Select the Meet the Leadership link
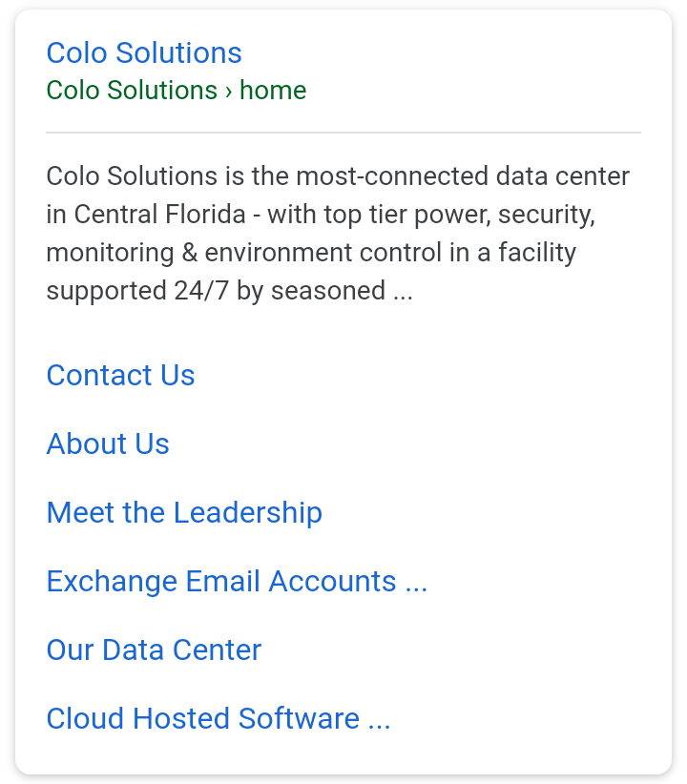 click(184, 512)
